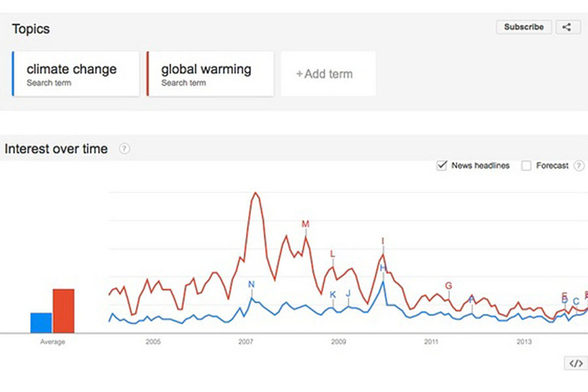The image size is (588, 392).
Task: Select the climate change search term card
Action: pos(76,74)
